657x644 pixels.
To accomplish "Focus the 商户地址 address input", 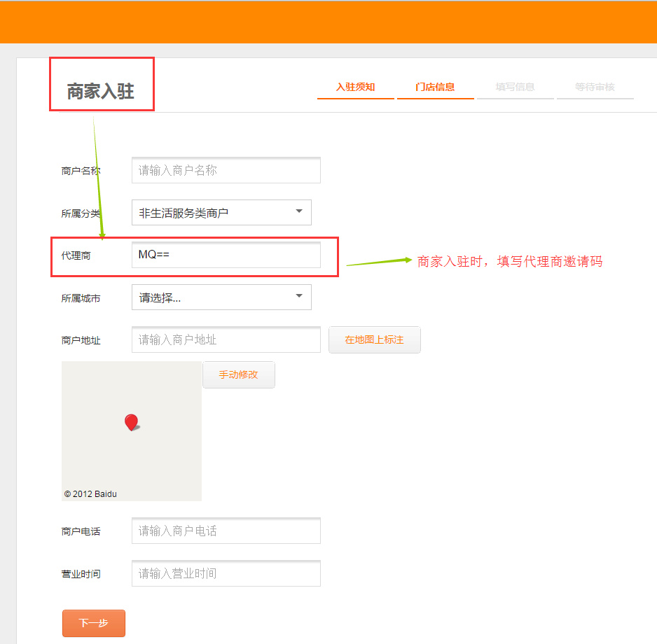I will coord(226,340).
